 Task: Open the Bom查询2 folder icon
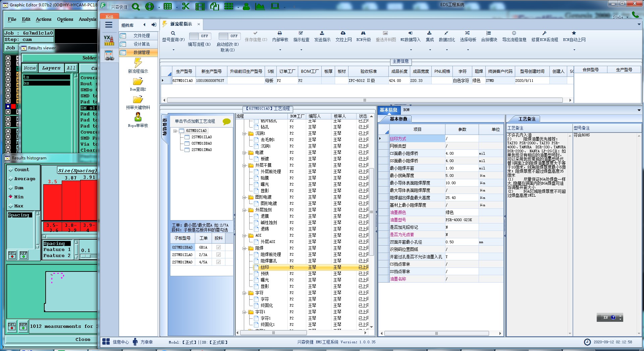(x=138, y=81)
